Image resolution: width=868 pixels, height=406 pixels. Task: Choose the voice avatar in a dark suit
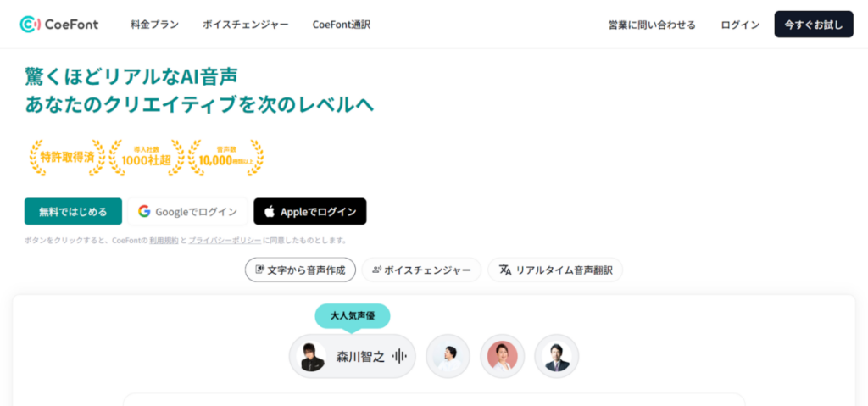point(556,357)
